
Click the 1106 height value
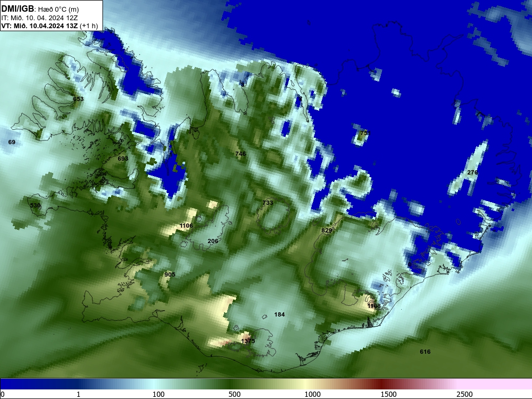[186, 226]
